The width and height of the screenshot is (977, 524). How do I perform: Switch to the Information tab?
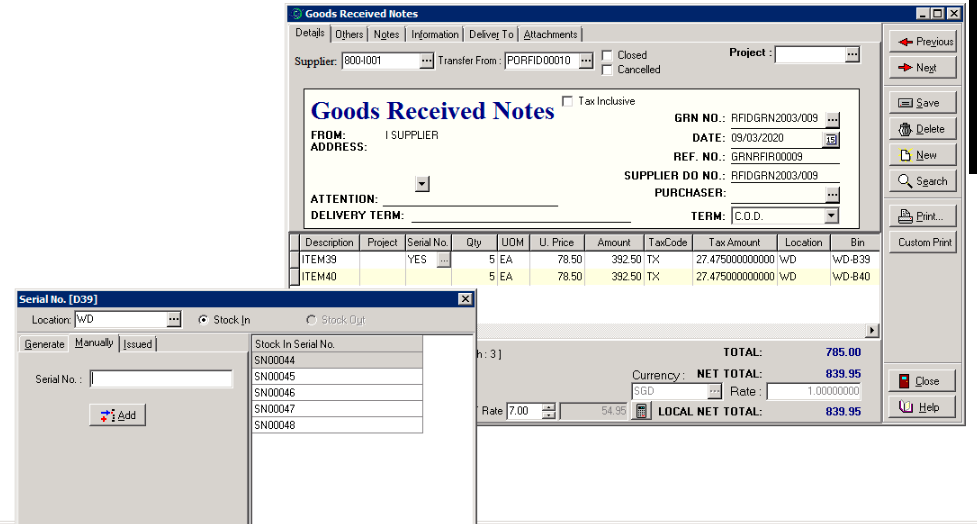pos(434,34)
